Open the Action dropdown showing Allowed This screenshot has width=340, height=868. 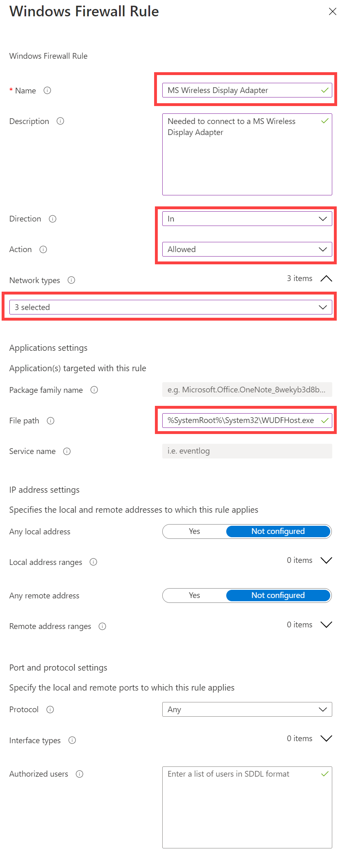247,249
